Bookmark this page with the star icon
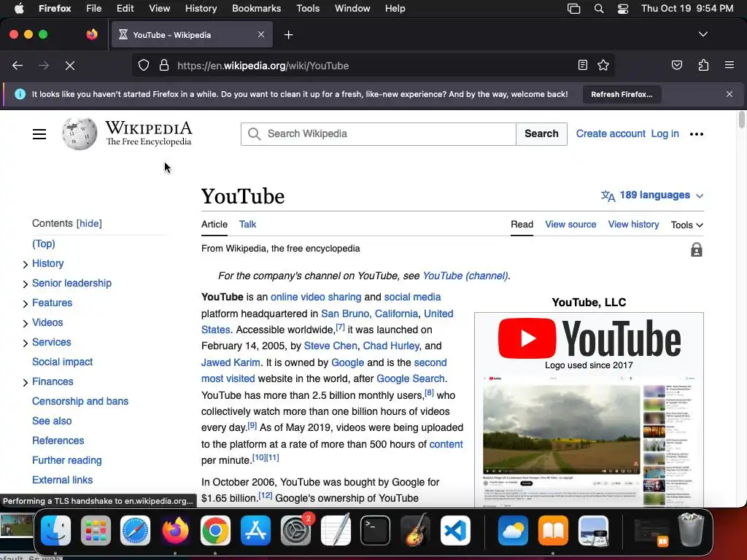747x560 pixels. pos(603,65)
